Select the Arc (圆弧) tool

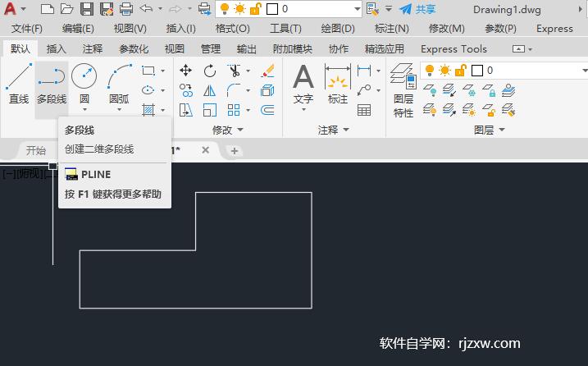tap(119, 84)
